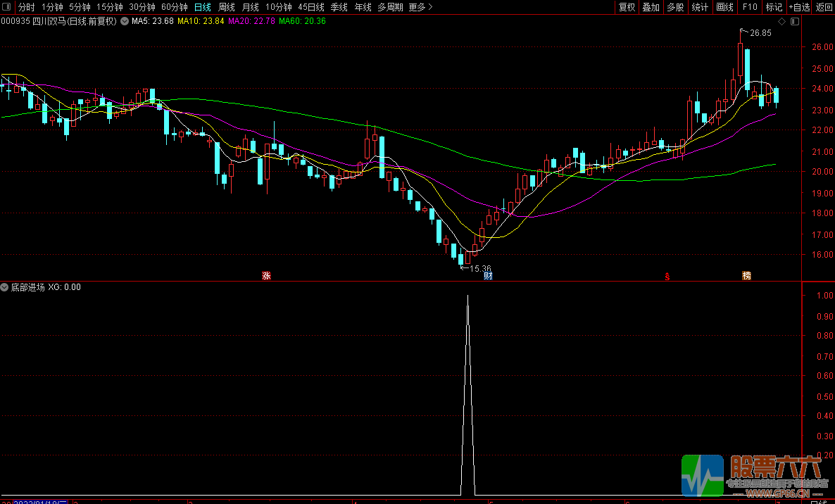Select the 45日线 period tab

pos(311,7)
